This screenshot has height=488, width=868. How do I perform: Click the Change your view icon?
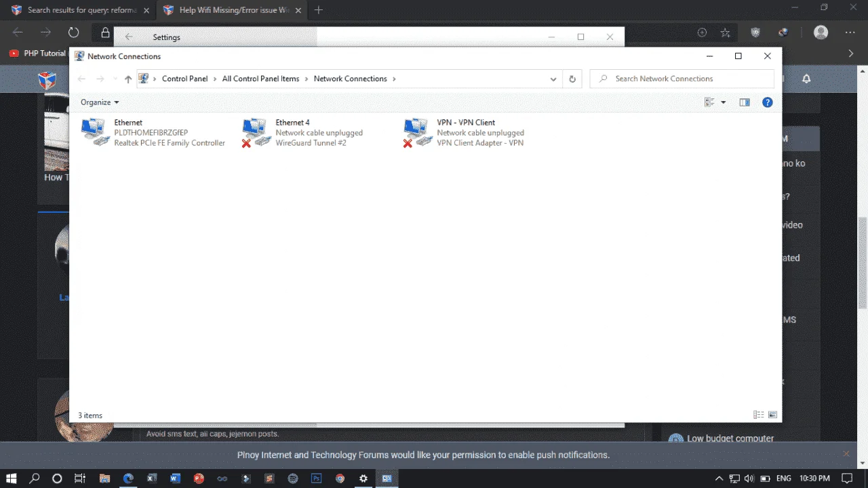pyautogui.click(x=709, y=102)
